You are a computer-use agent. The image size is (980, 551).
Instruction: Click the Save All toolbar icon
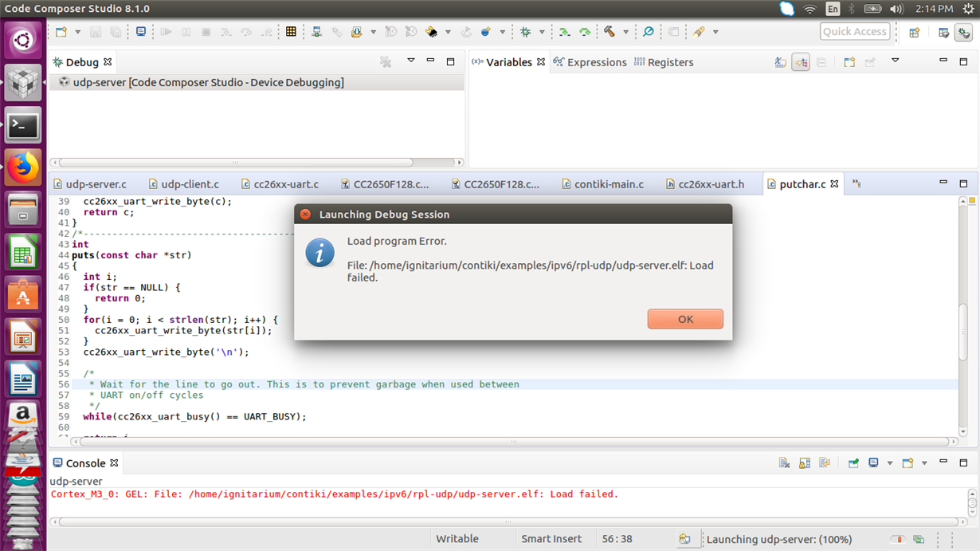(x=116, y=32)
